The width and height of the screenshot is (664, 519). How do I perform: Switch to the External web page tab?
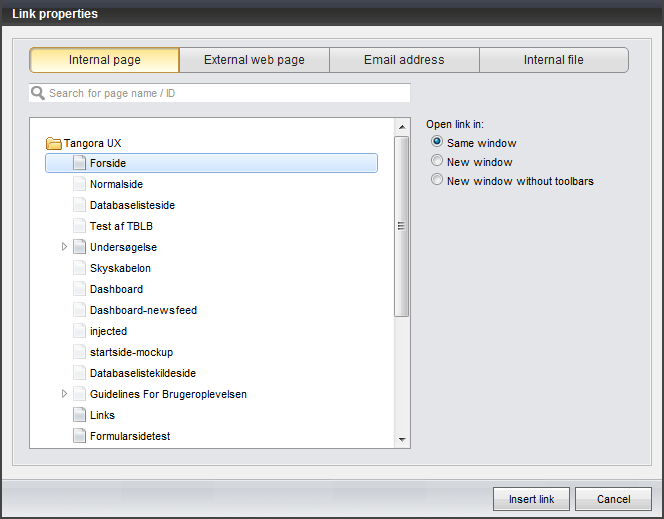click(254, 60)
